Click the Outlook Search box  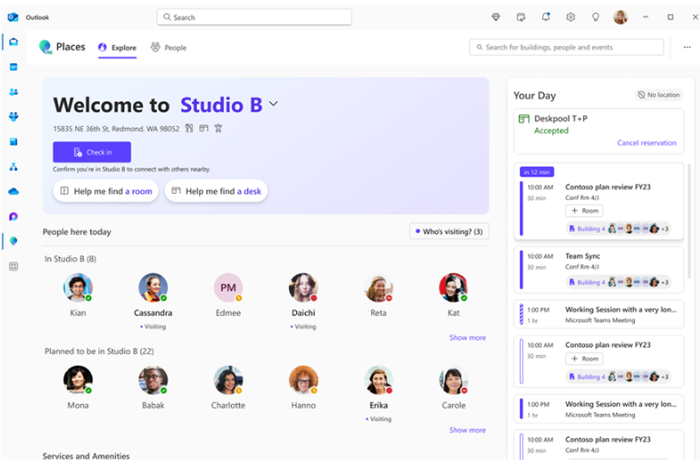(254, 17)
